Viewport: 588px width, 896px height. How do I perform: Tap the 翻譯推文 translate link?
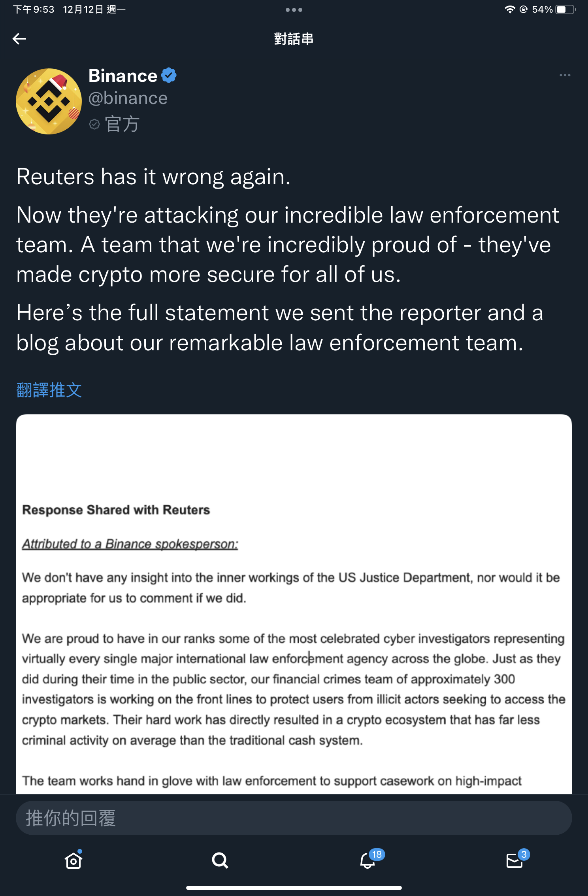pyautogui.click(x=49, y=390)
